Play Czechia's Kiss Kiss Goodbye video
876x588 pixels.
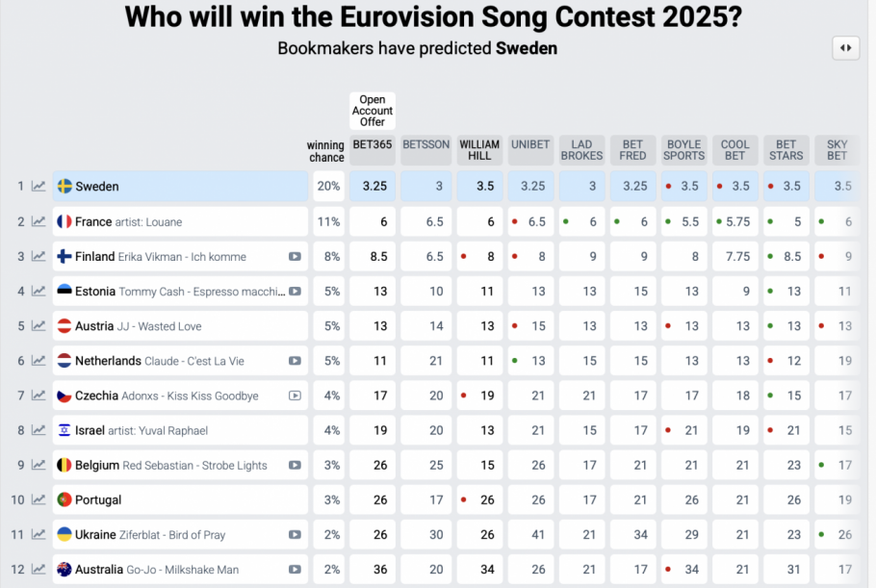pos(295,396)
